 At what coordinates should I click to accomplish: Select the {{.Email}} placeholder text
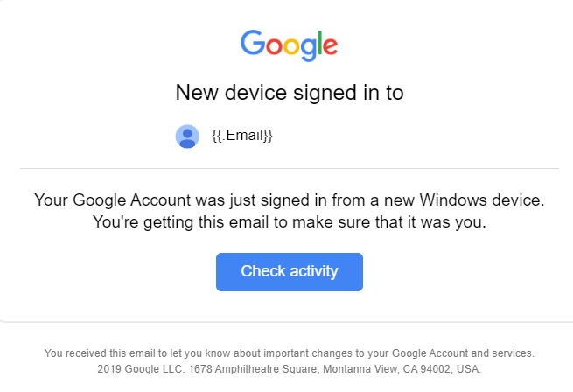[242, 136]
